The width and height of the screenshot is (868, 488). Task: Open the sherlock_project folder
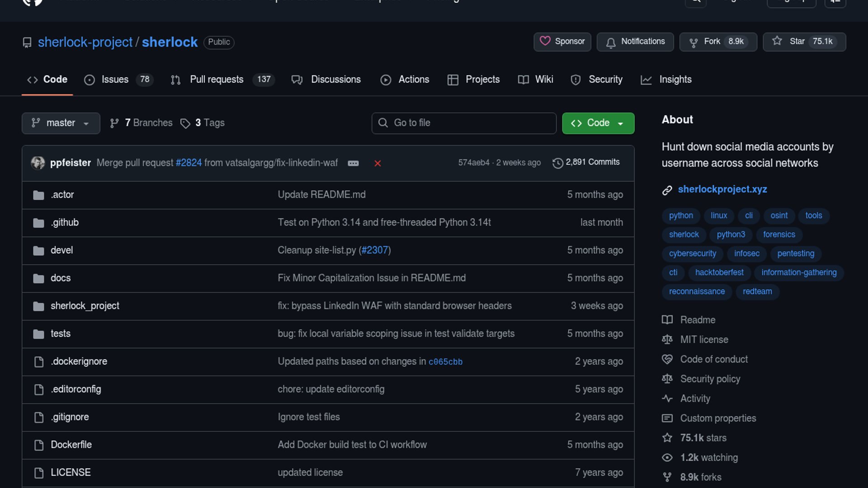pos(85,306)
